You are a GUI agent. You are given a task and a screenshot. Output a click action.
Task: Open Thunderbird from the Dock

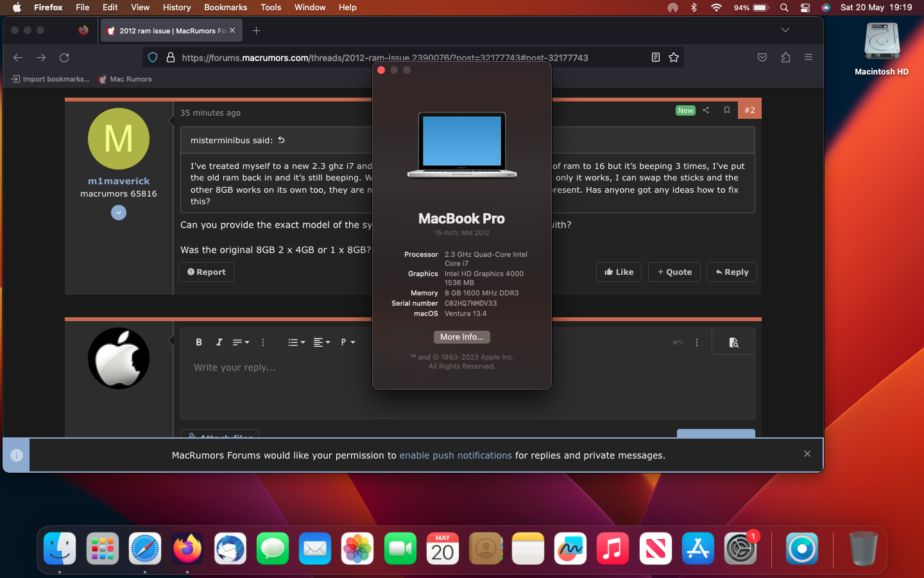pos(230,549)
